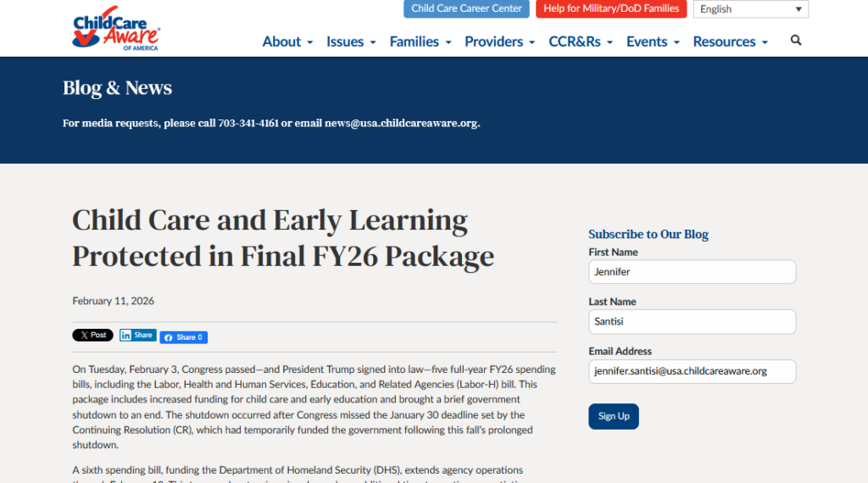Screen dimensions: 868x483
Task: Click the Email Address input field
Action: pos(692,371)
